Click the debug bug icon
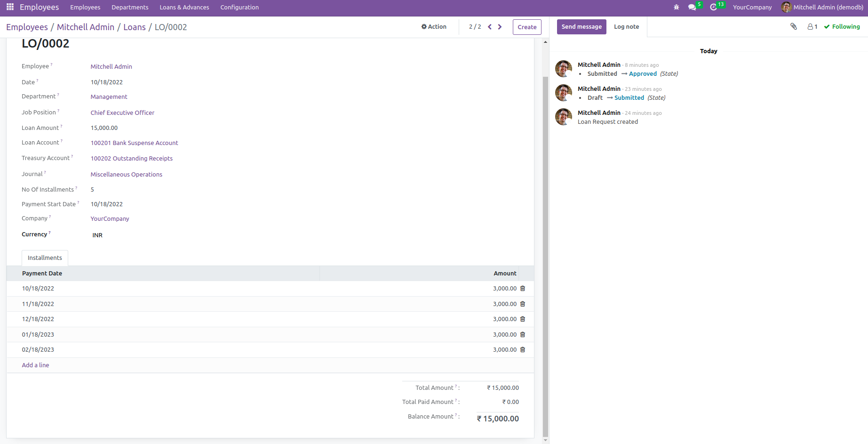The width and height of the screenshot is (868, 444). coord(676,8)
